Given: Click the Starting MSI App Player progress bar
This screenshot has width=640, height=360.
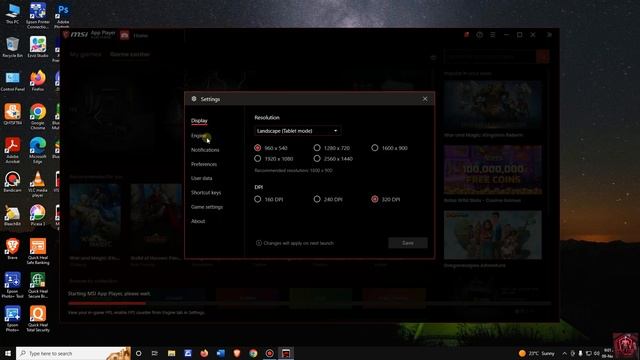Looking at the screenshot, I should pyautogui.click(x=309, y=303).
